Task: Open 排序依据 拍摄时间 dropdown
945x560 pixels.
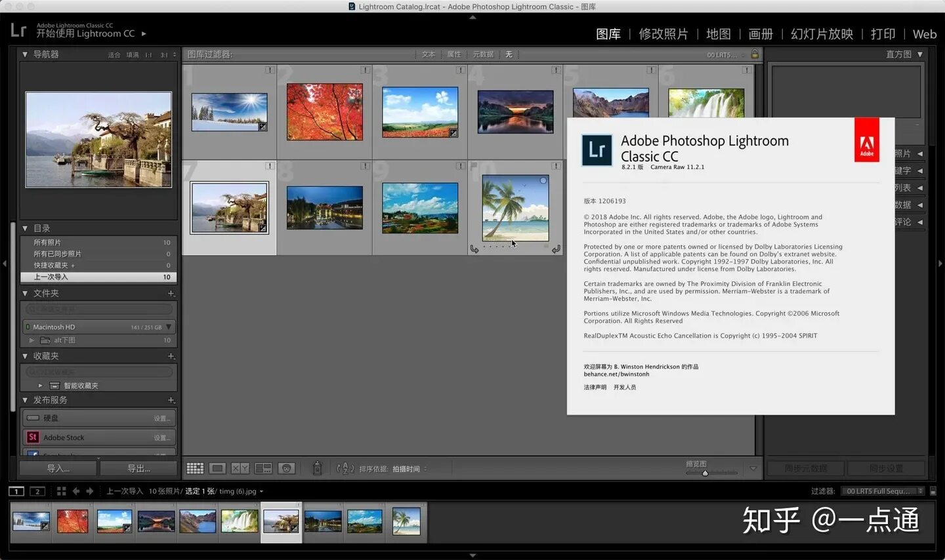Action: (409, 469)
